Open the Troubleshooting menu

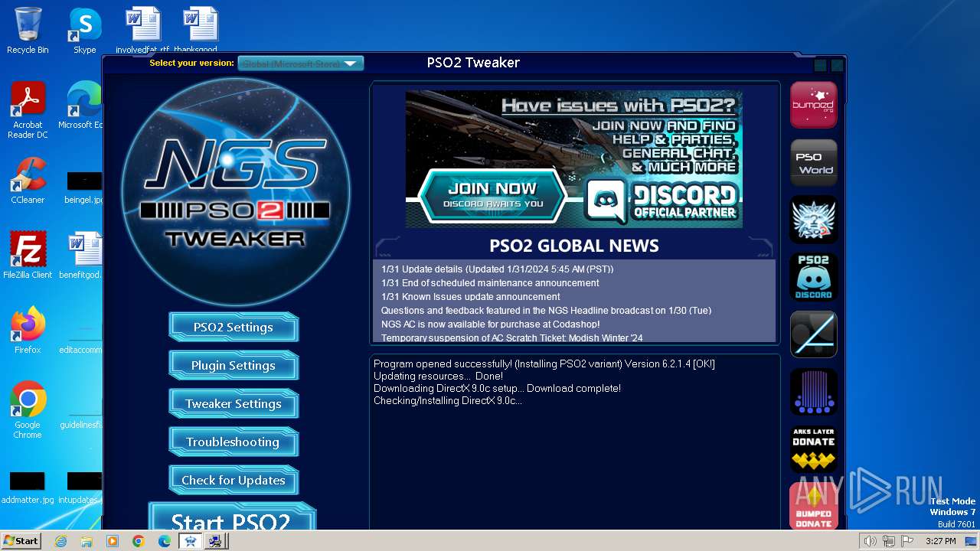coord(234,442)
